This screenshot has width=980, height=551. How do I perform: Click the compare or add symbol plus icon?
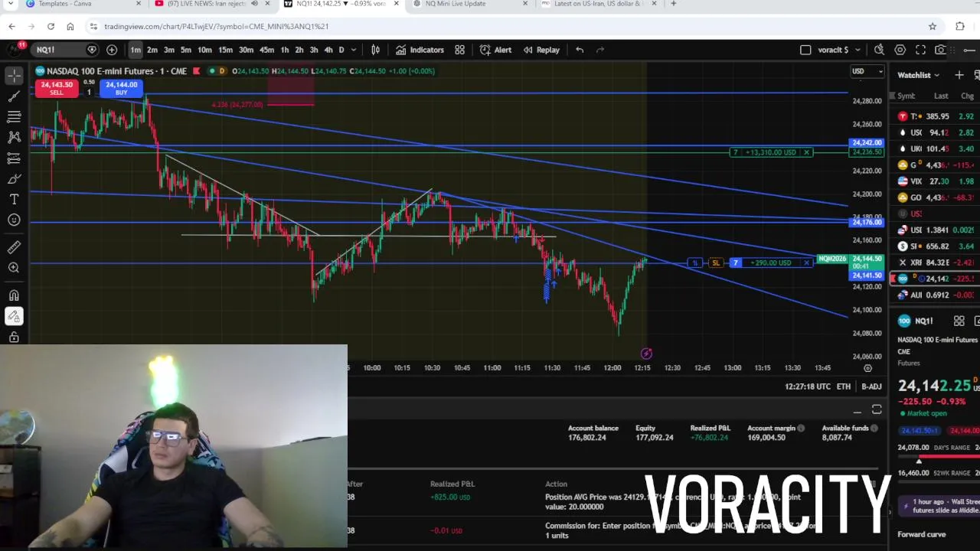112,50
